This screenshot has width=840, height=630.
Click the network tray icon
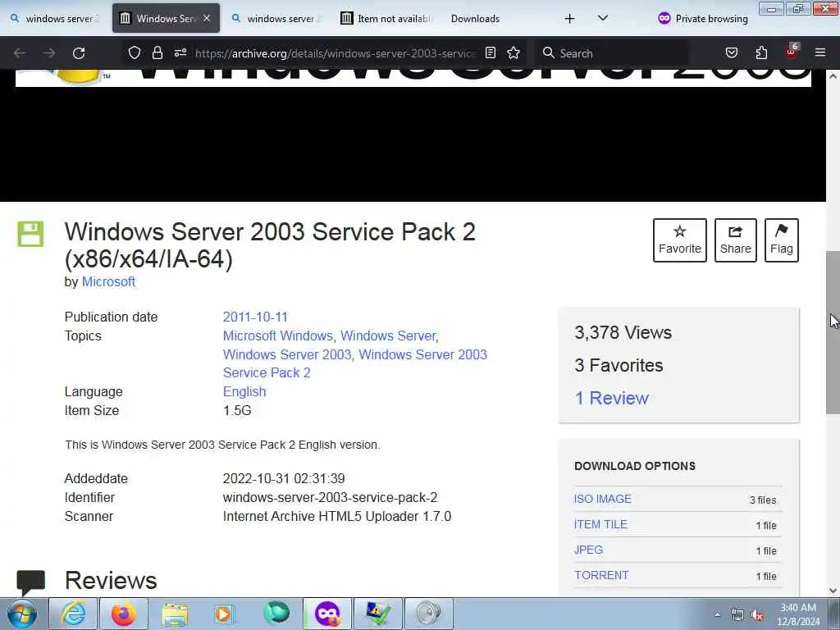pyautogui.click(x=737, y=614)
